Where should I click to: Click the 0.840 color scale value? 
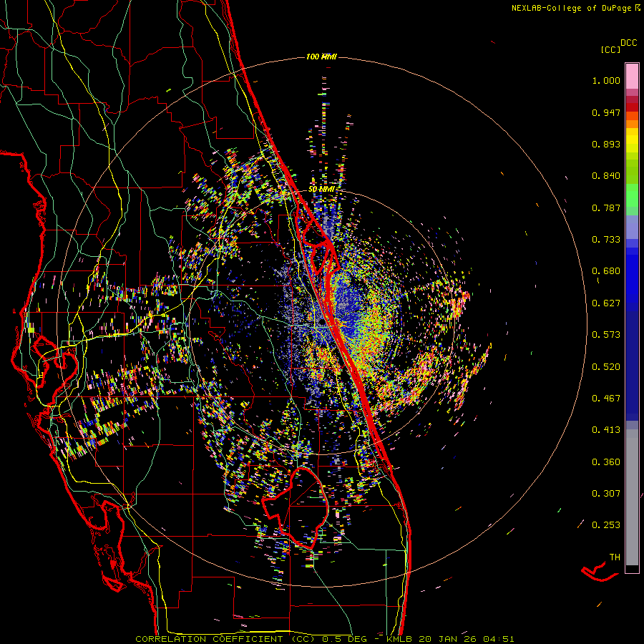tap(606, 176)
